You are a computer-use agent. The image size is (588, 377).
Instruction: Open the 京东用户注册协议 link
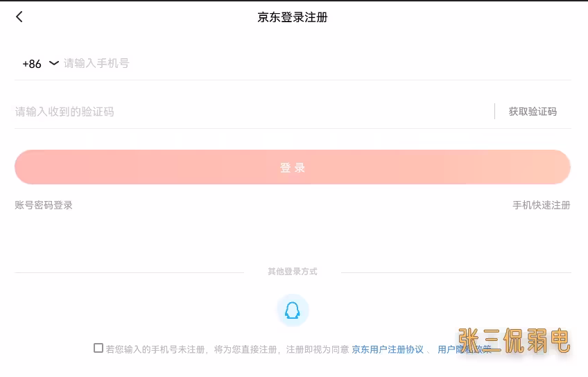pyautogui.click(x=388, y=350)
